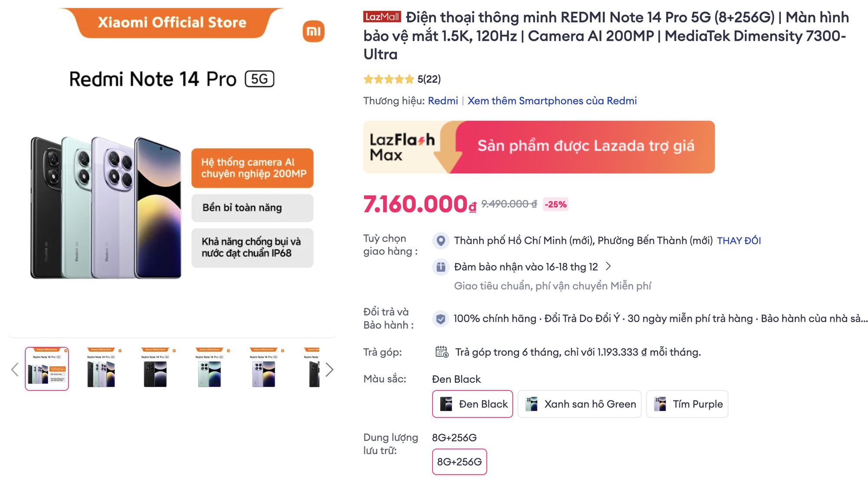Choose the Tím Purple color variant
Screen dimensions: 868x483
(x=687, y=404)
